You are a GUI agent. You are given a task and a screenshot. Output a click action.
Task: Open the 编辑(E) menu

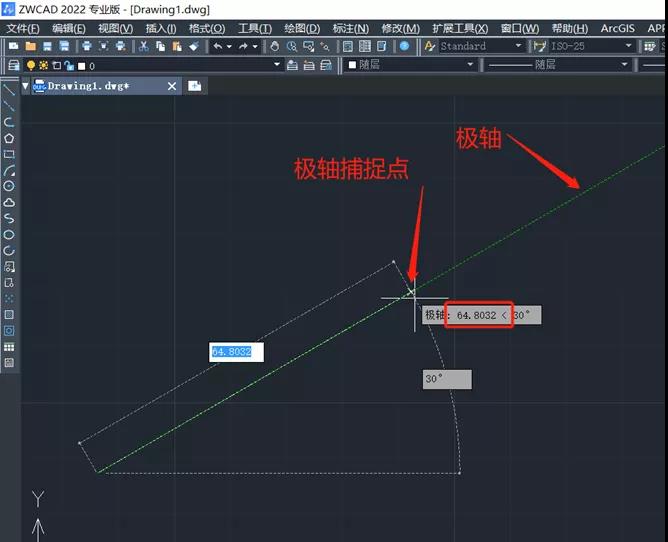[69, 29]
